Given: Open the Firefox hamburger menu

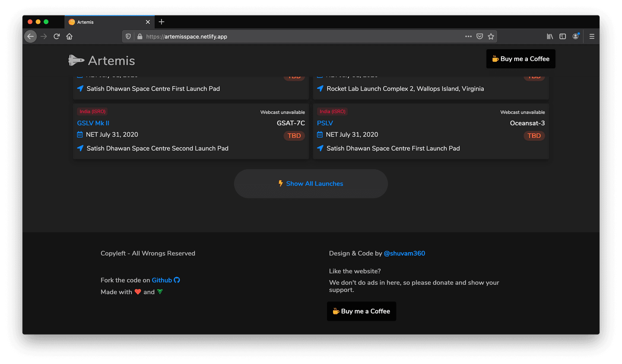Looking at the screenshot, I should 592,37.
